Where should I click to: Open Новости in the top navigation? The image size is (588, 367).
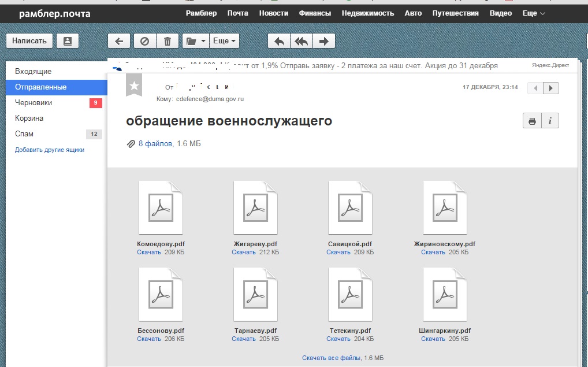point(274,13)
